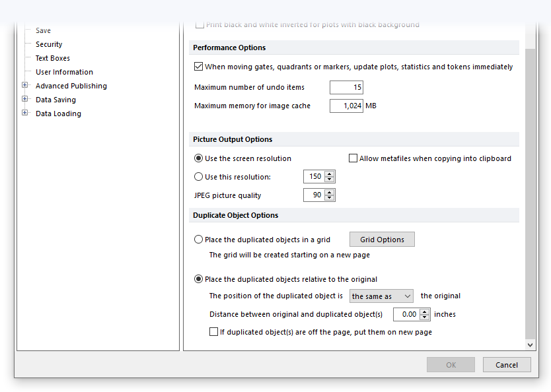Choose the Use this resolution radio button
The image size is (551, 392).
[x=199, y=177]
